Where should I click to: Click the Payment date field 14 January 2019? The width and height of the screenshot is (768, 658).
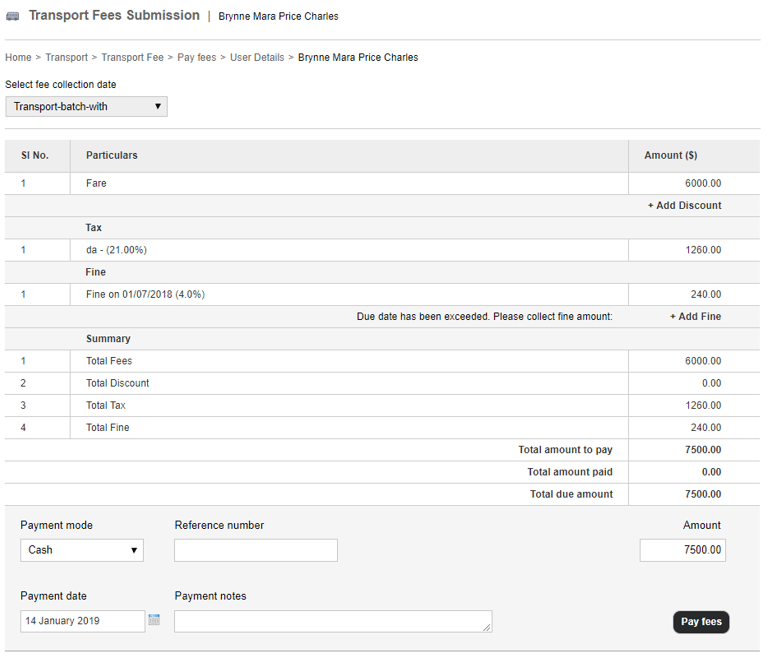(82, 621)
